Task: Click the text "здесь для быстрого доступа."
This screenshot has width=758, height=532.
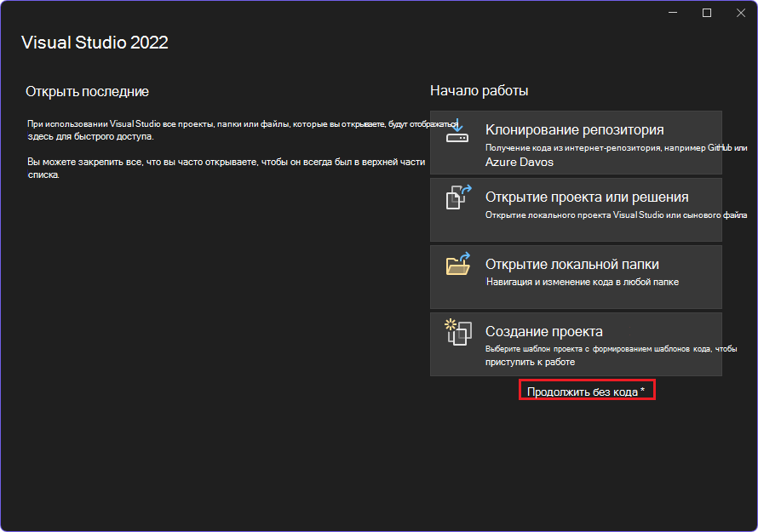Action: [91, 137]
